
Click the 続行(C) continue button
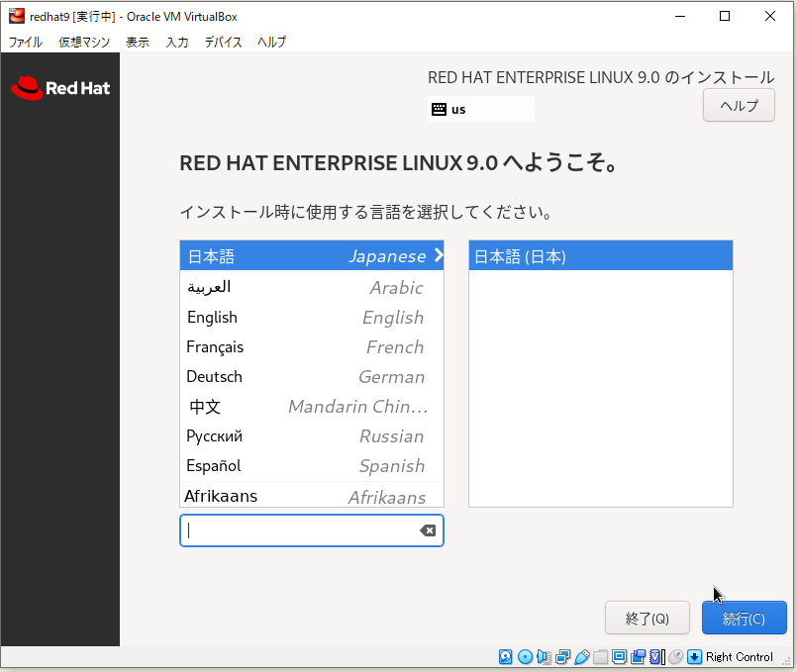[745, 618]
